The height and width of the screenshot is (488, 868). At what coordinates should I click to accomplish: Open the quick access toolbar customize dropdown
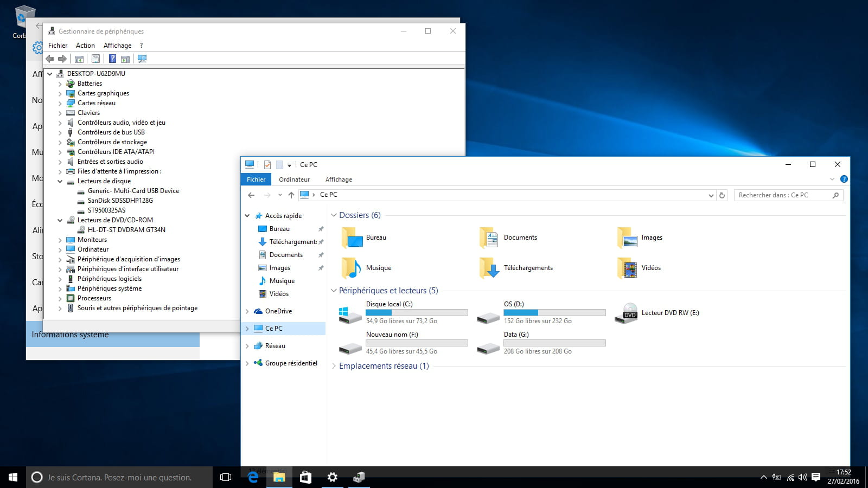point(289,165)
